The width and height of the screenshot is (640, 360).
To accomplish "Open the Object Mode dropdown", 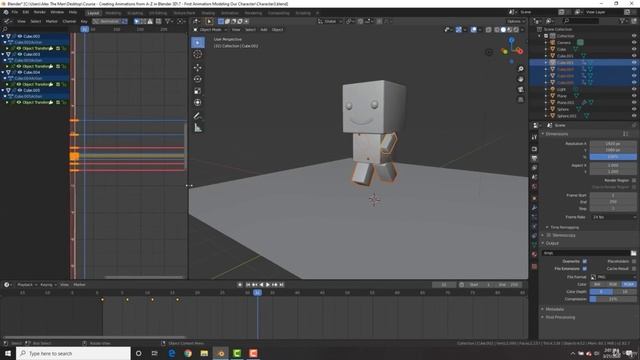I will click(x=211, y=29).
